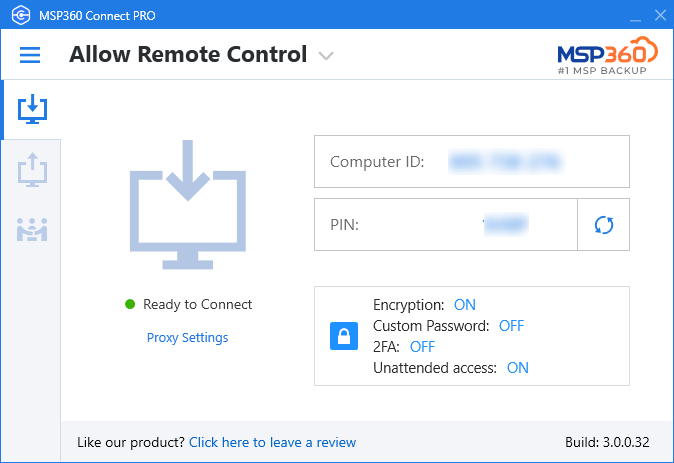Click here to leave a review link

273,442
